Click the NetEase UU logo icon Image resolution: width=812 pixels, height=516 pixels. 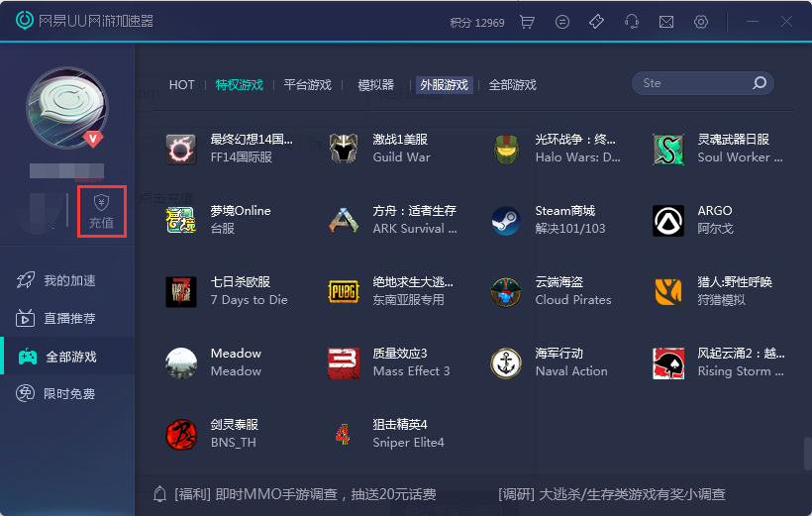click(x=25, y=20)
